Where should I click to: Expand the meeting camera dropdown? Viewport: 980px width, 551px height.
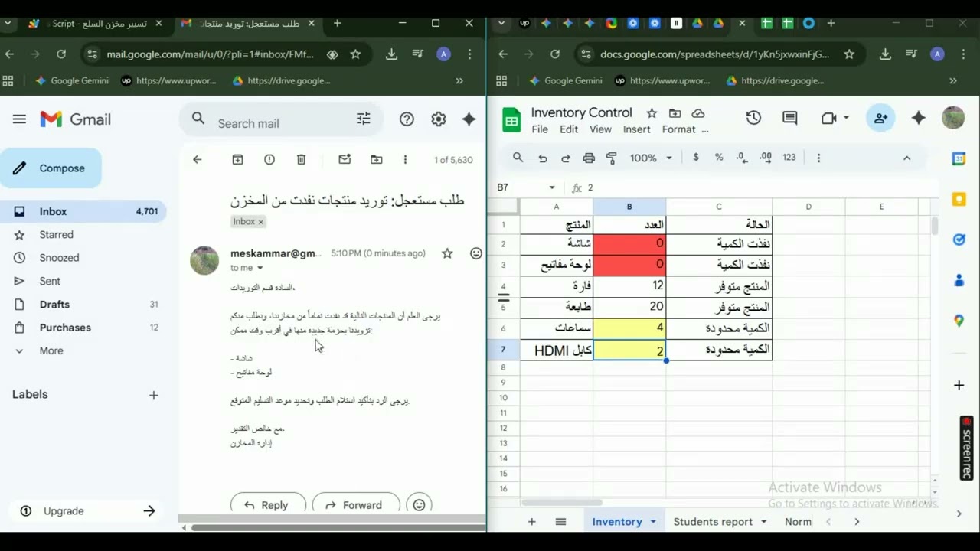[846, 118]
